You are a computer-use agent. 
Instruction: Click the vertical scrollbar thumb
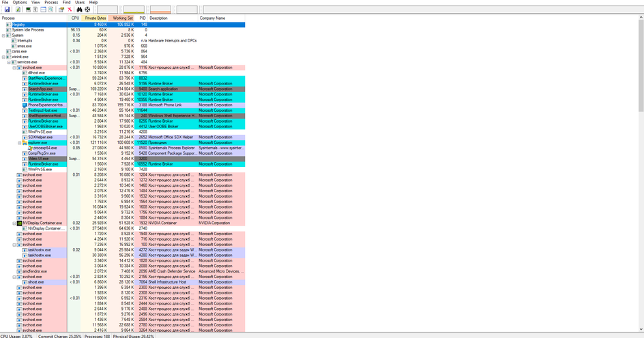click(x=641, y=65)
